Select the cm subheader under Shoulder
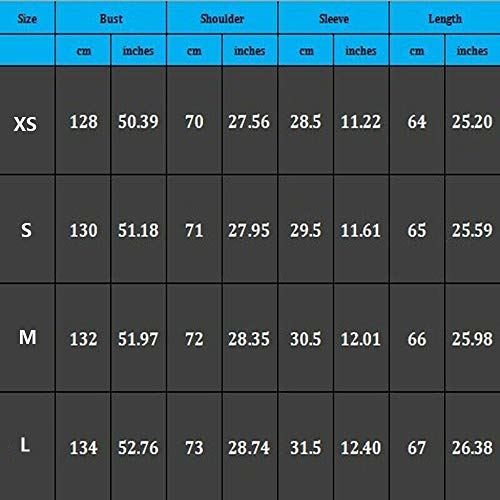 pos(194,51)
